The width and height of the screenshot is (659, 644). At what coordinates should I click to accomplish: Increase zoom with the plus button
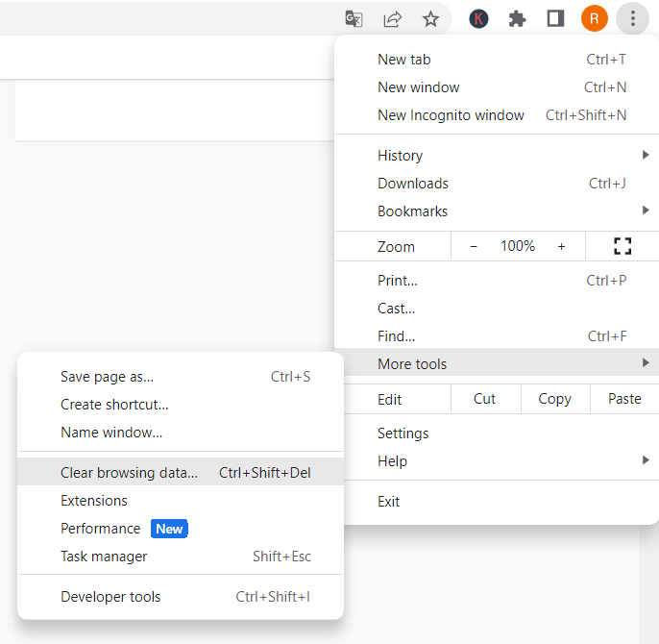[x=561, y=246]
